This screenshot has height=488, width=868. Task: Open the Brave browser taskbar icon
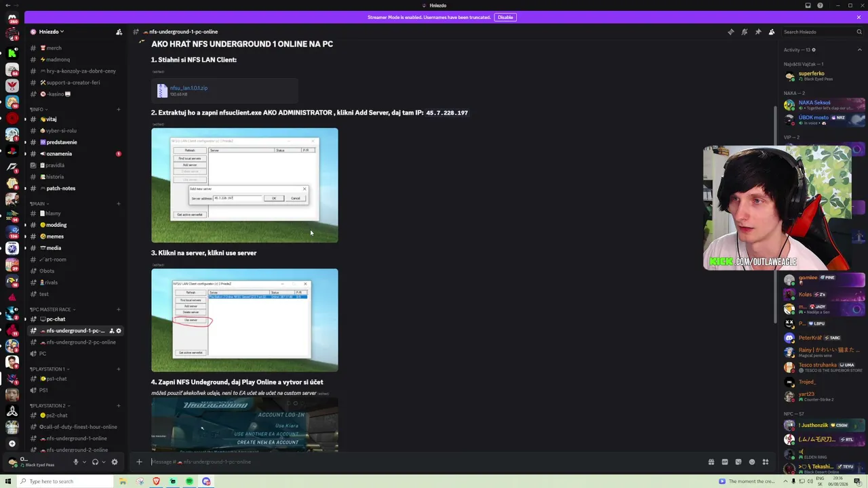[156, 481]
